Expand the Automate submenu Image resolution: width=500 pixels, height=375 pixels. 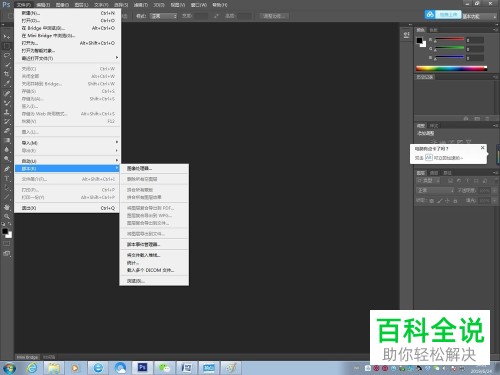pyautogui.click(x=67, y=161)
